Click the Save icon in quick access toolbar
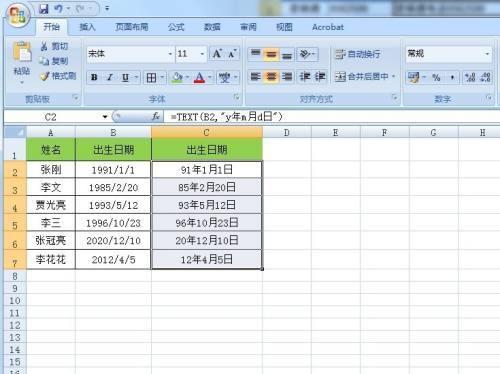 click(44, 8)
